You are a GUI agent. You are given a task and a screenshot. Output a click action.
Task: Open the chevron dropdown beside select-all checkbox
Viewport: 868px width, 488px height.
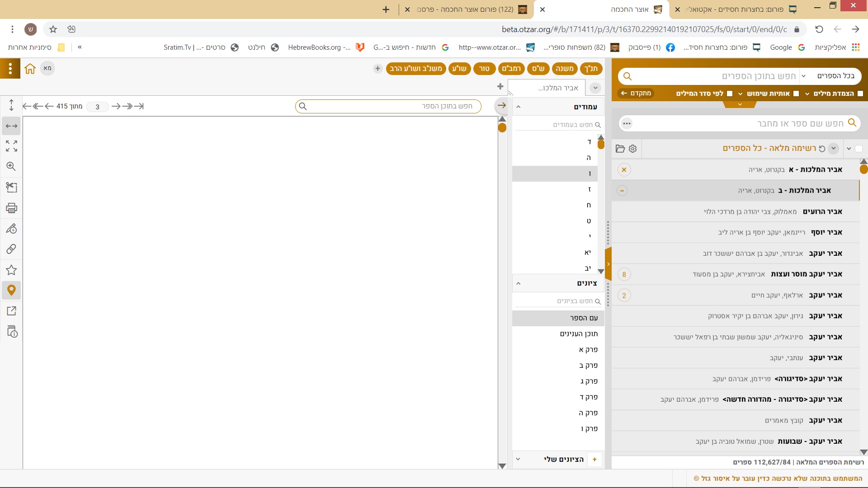point(849,149)
